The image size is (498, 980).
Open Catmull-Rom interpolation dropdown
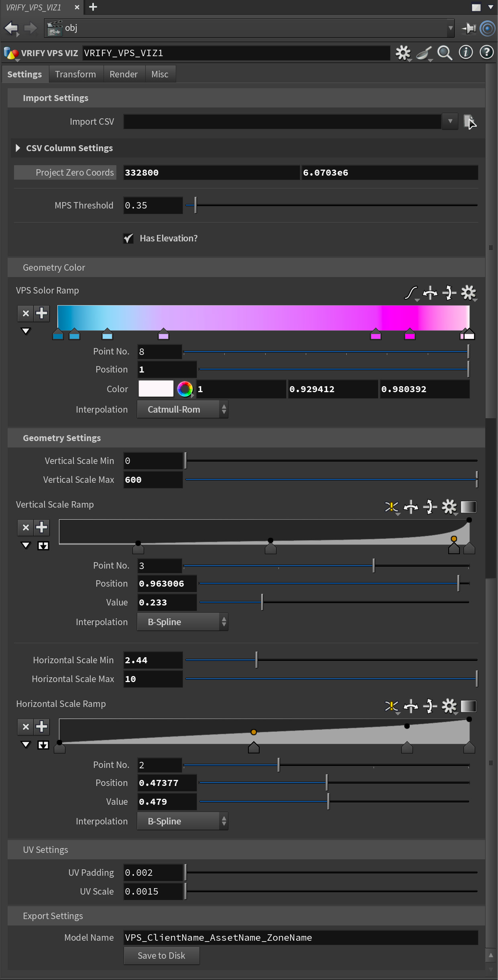(183, 409)
